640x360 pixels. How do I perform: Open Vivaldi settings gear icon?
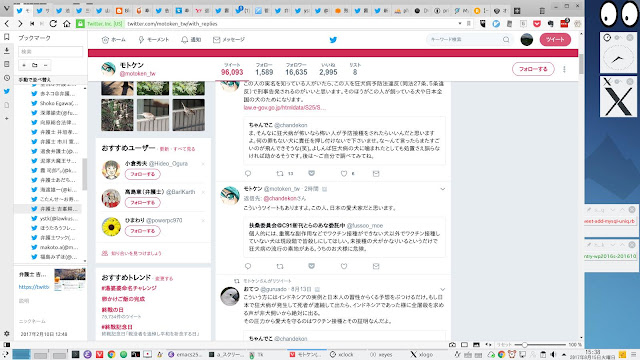[7, 333]
